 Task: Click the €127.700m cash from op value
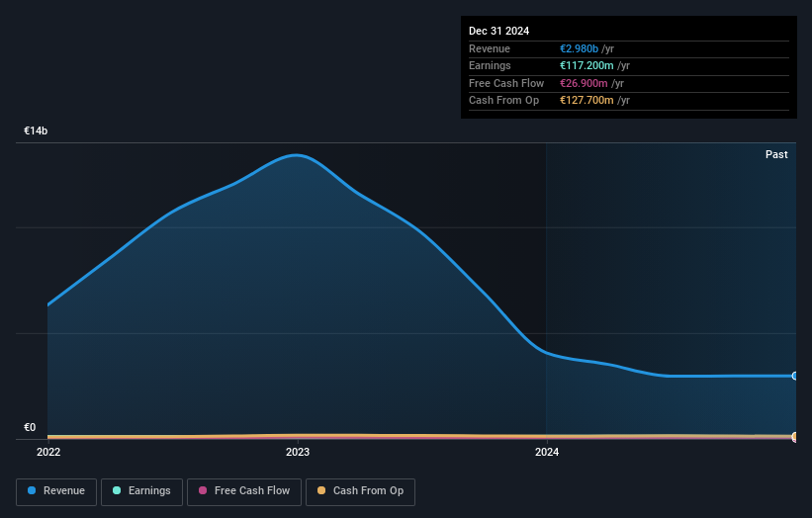(586, 101)
